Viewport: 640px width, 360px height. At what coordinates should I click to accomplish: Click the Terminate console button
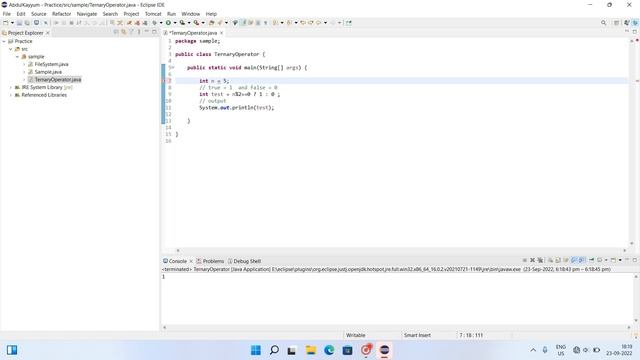pos(525,260)
